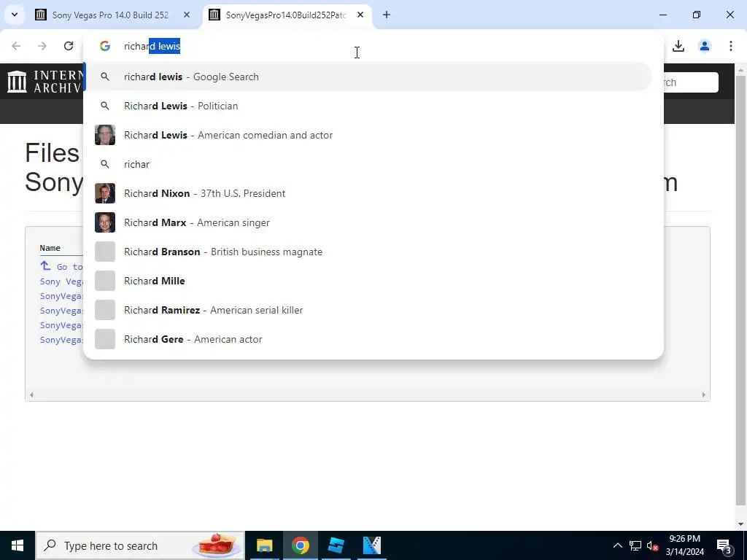This screenshot has width=747, height=560.
Task: Click the Google icon in address bar
Action: pos(105,46)
